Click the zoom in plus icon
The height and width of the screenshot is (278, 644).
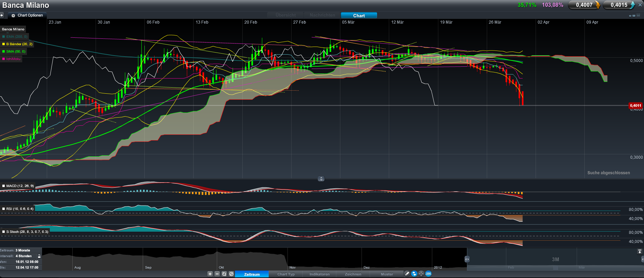tap(210, 274)
